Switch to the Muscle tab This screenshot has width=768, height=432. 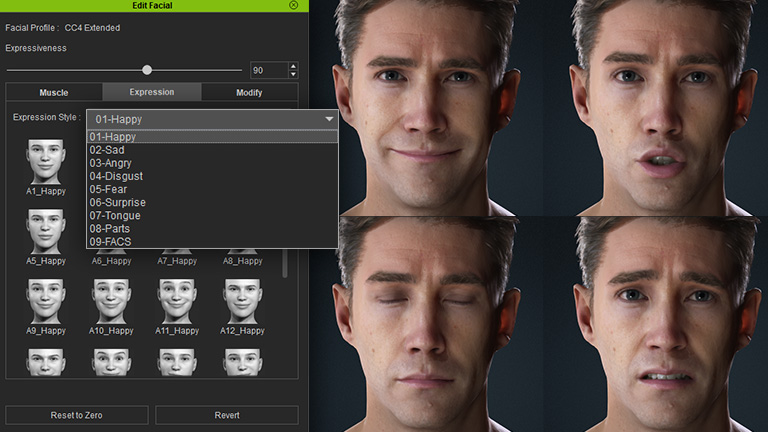pyautogui.click(x=54, y=92)
